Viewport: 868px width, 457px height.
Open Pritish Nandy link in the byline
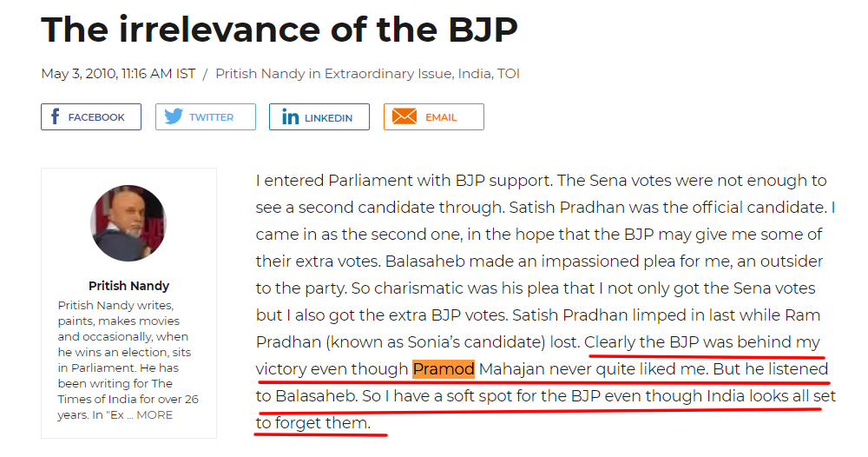click(258, 74)
